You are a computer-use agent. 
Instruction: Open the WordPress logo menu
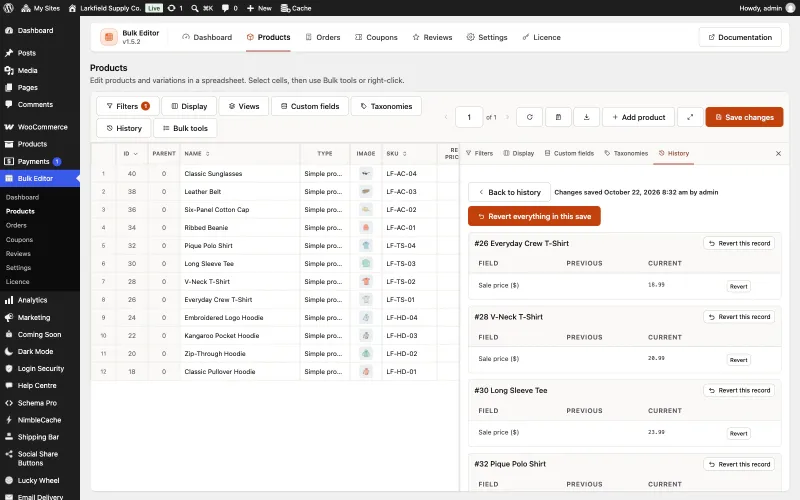tap(8, 8)
